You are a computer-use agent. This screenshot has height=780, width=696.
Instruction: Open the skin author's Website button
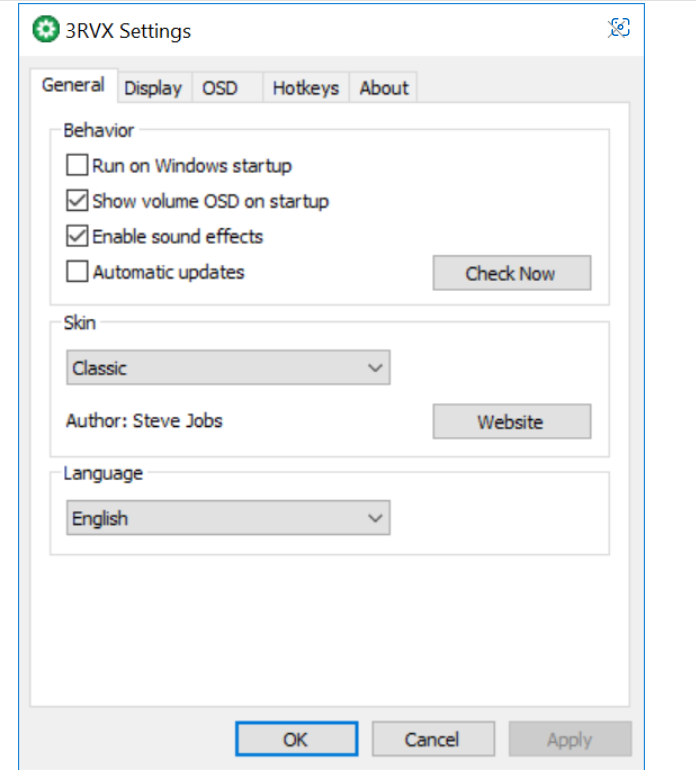coord(511,422)
